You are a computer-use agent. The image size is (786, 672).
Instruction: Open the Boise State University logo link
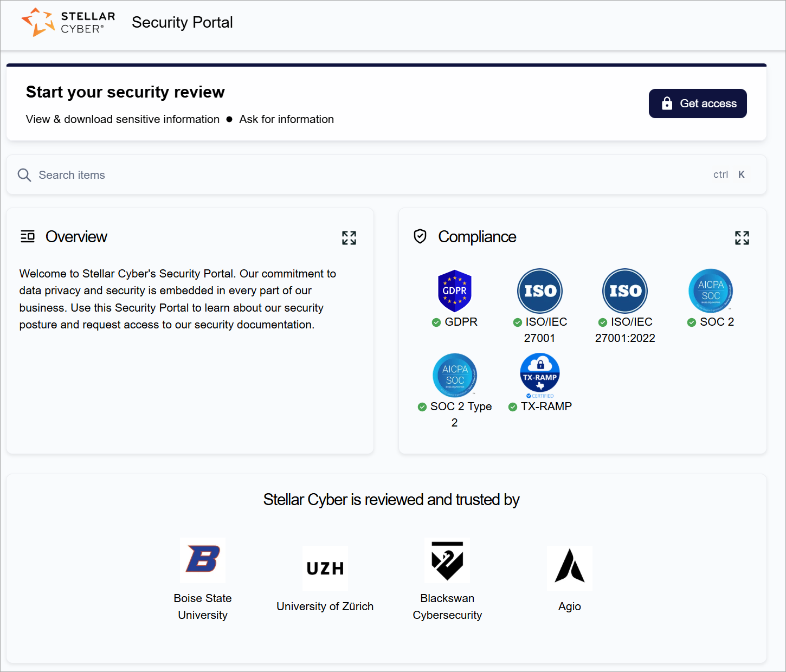tap(203, 560)
